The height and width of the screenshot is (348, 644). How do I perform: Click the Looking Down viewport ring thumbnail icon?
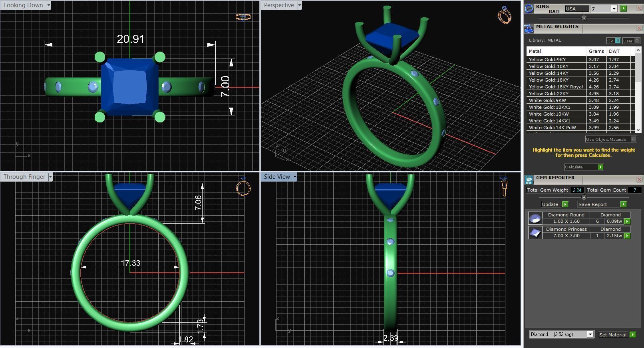point(243,17)
